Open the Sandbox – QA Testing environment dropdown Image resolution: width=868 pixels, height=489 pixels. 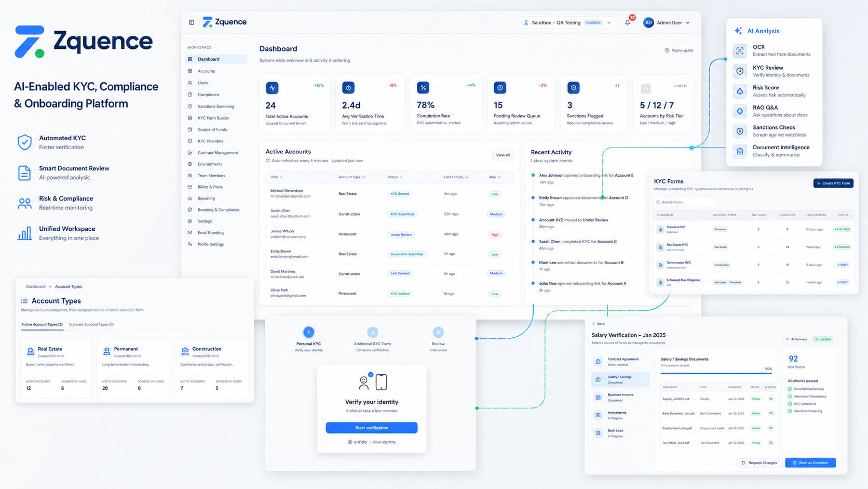568,23
